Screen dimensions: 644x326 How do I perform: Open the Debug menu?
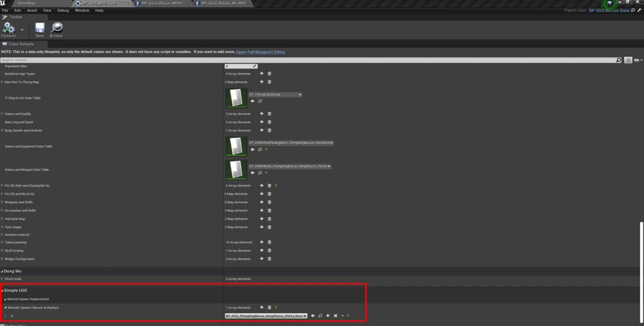click(63, 10)
